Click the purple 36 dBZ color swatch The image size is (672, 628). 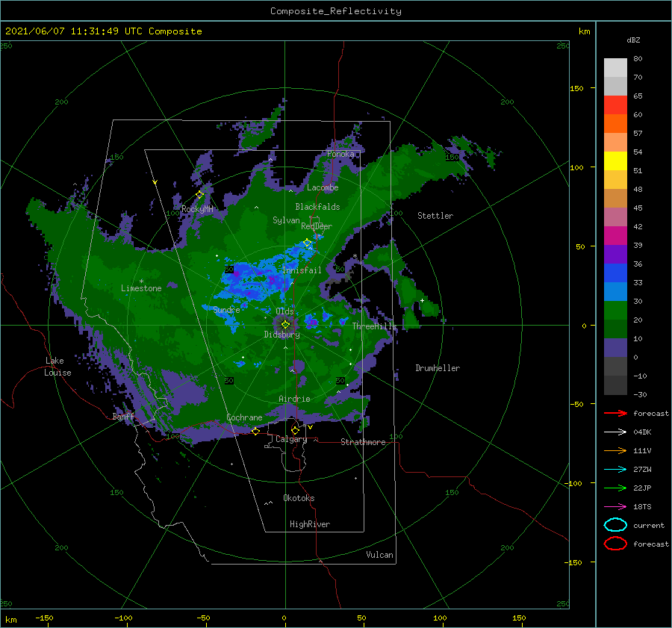point(615,254)
